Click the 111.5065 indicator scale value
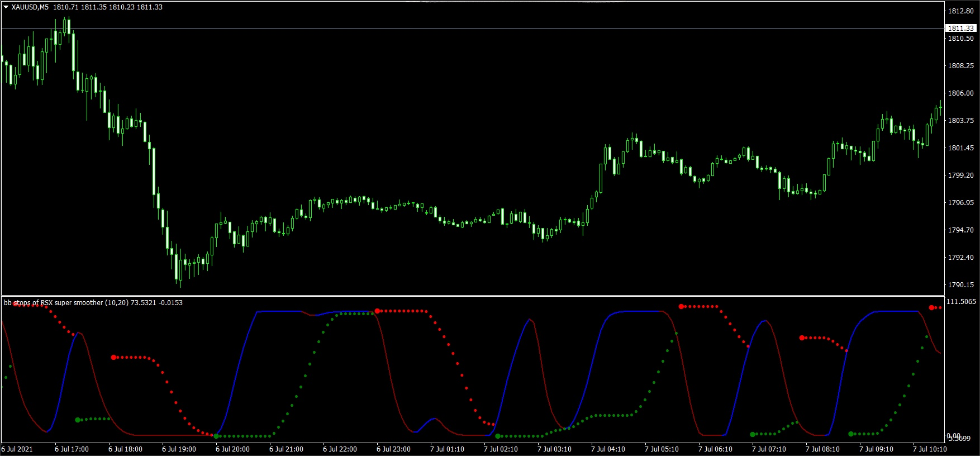 [961, 302]
